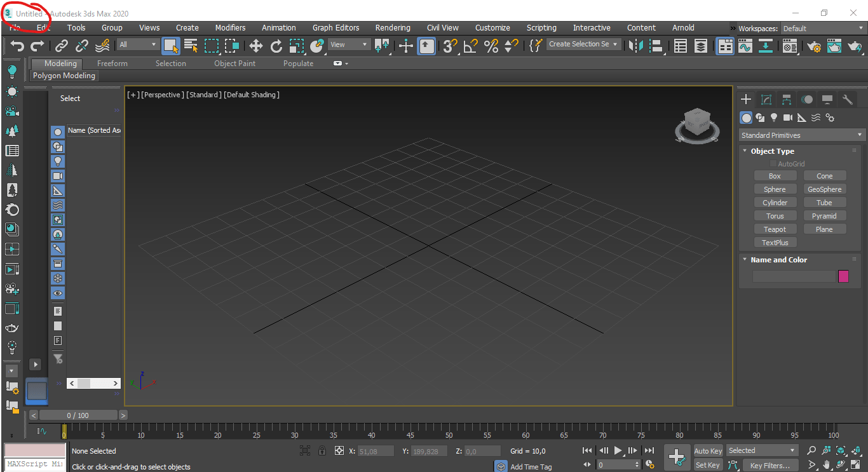The width and height of the screenshot is (868, 472).
Task: Select the Select and Rotate tool
Action: click(x=276, y=45)
